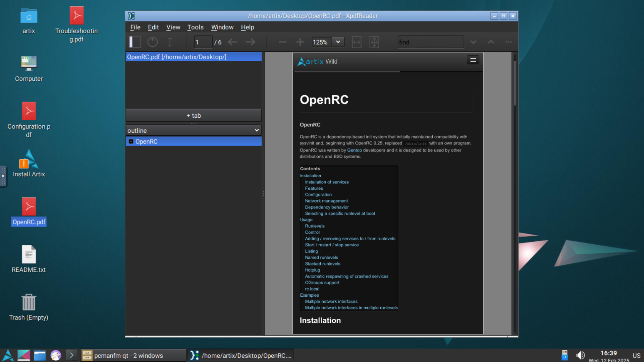
Task: Open Troubleshooting.pdf desktop icon
Action: pos(76,25)
